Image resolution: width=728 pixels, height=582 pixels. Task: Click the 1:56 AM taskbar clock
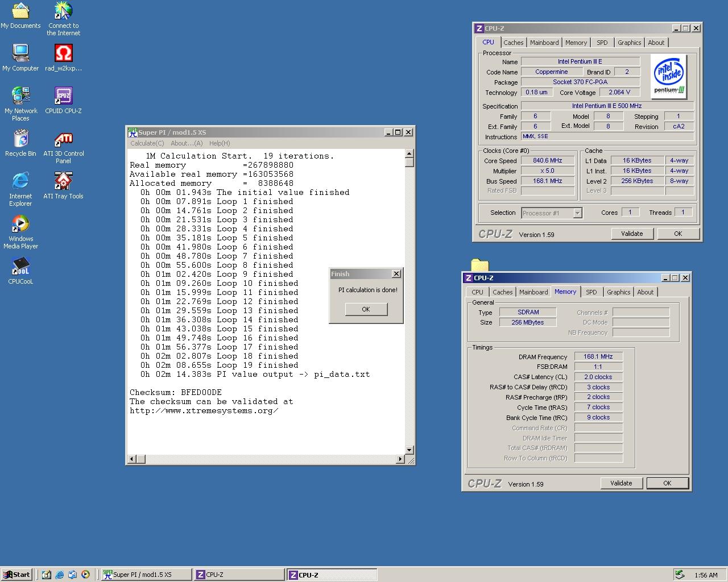click(x=706, y=575)
